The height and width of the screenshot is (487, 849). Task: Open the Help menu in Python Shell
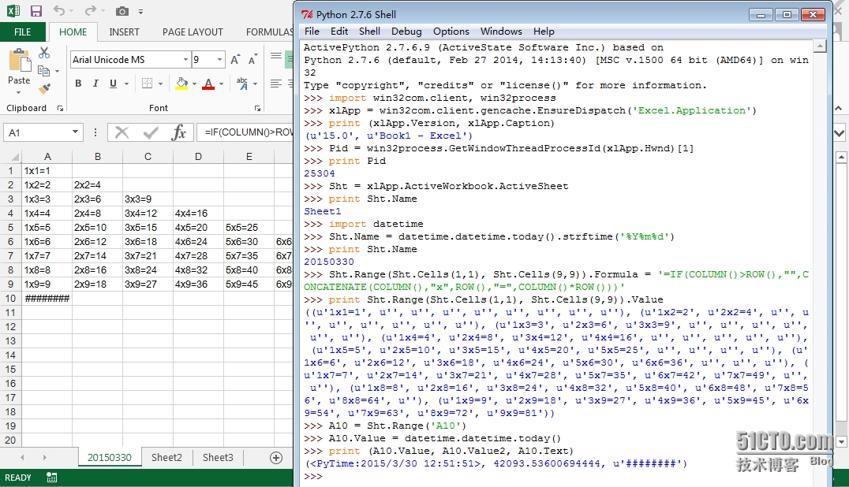544,31
